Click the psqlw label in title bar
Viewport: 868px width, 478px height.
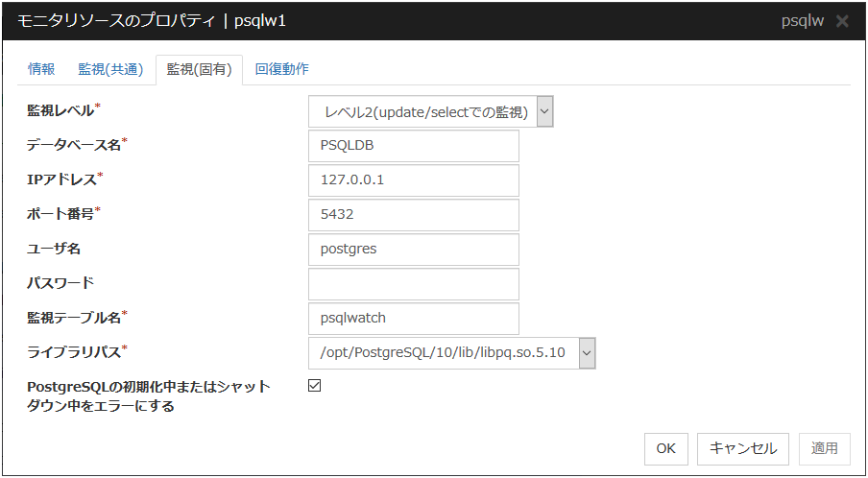click(803, 21)
